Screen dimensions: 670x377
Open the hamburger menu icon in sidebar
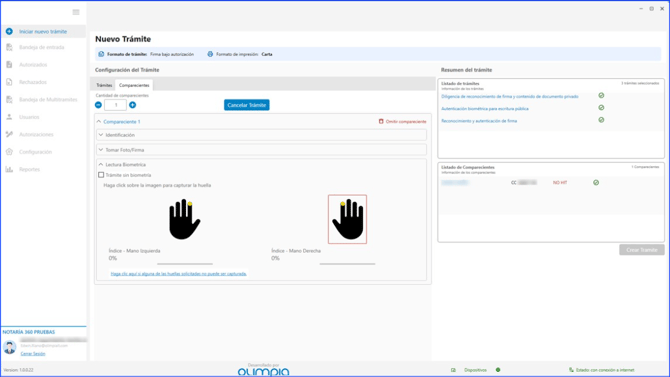[76, 12]
